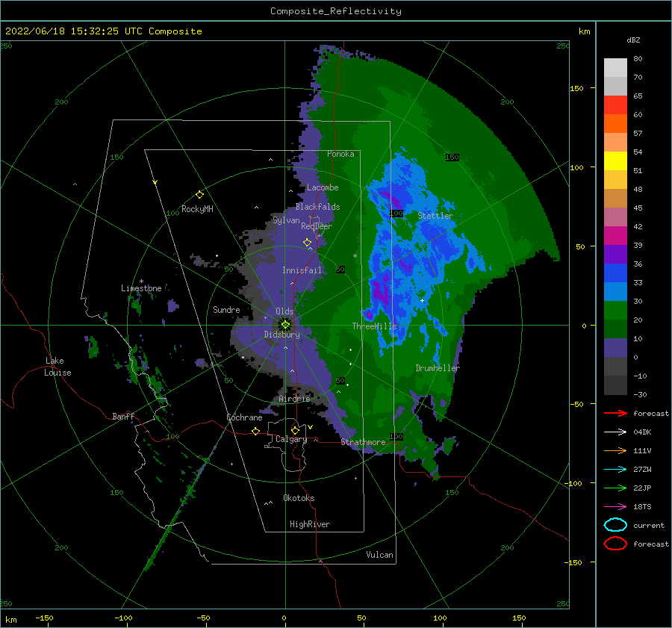Click the yellow 54 dBZ color swatch
This screenshot has height=628, width=672.
point(615,161)
